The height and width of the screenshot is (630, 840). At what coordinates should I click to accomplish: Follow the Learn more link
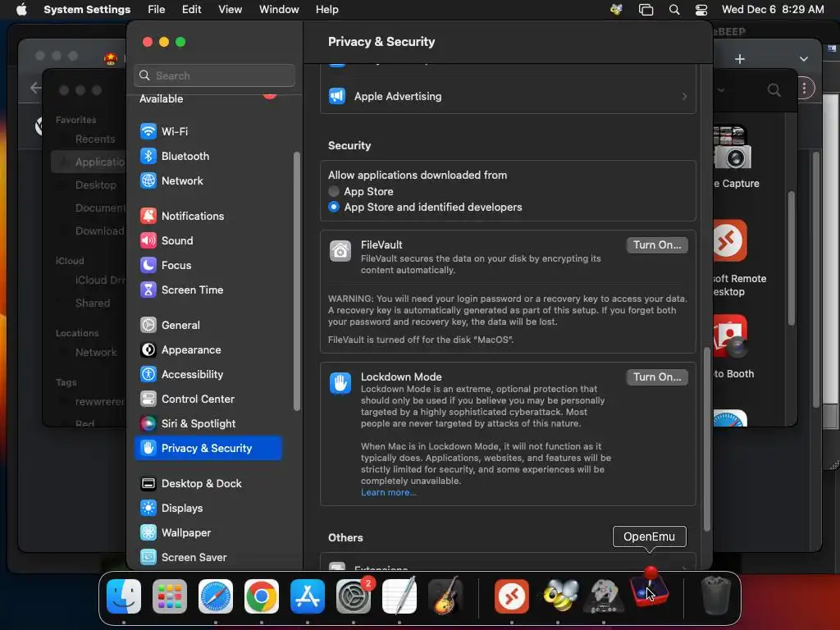(388, 493)
